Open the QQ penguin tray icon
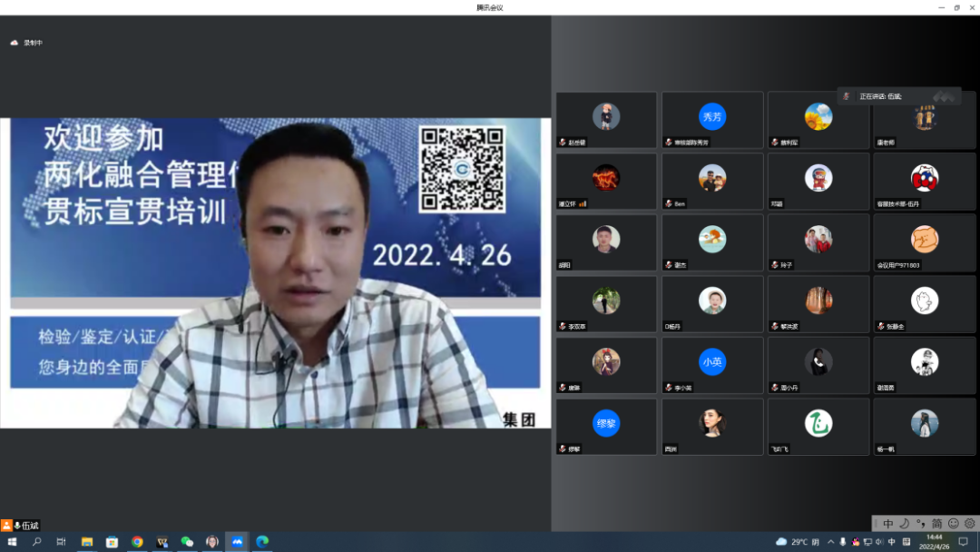 coord(856,542)
